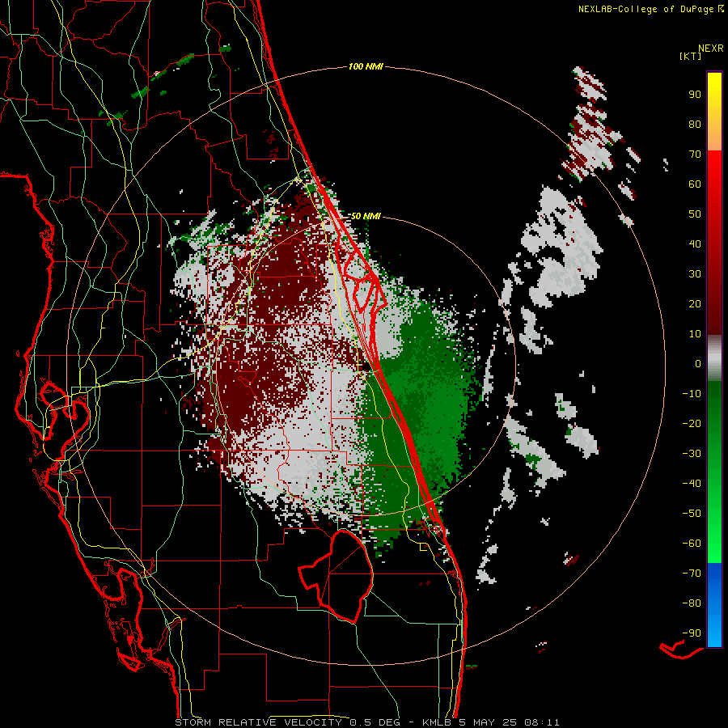The image size is (728, 728).
Task: Click the 20 value on the velocity scale
Action: coord(695,304)
